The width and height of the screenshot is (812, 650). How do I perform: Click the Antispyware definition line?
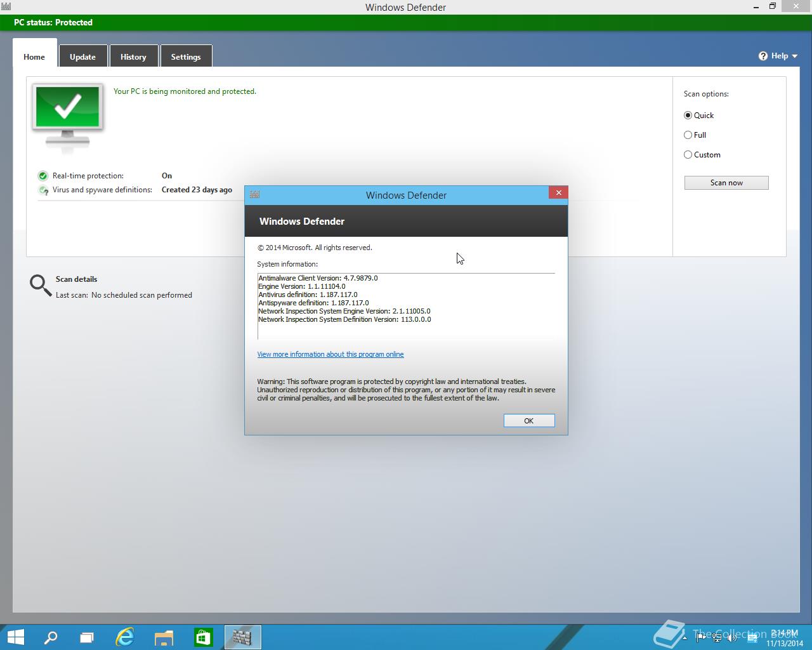pos(313,303)
